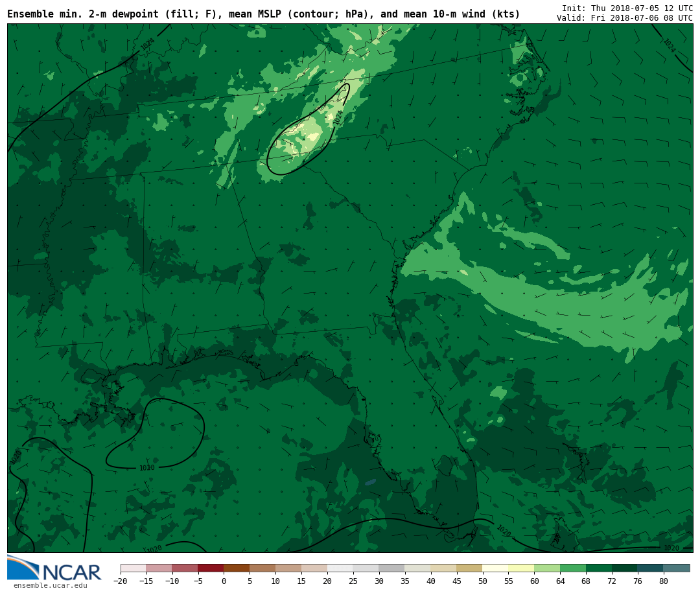Click the 1020 label on the Gulf closed contour

point(147,468)
